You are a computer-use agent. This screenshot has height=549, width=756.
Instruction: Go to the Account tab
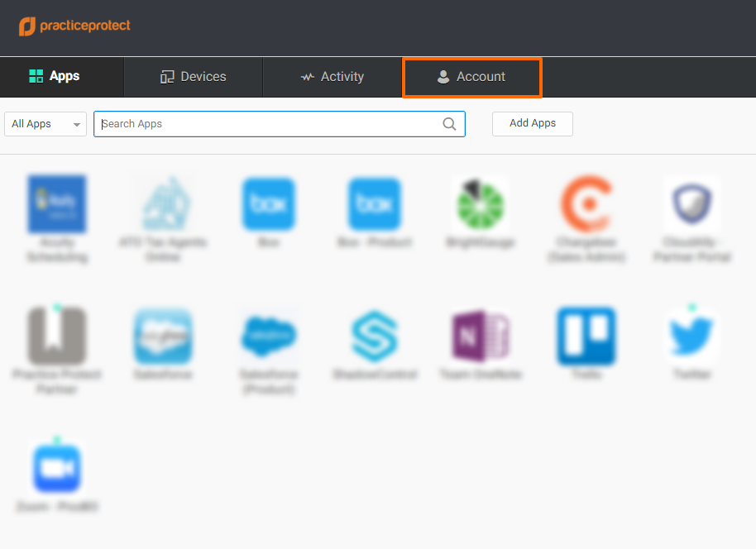coord(472,77)
